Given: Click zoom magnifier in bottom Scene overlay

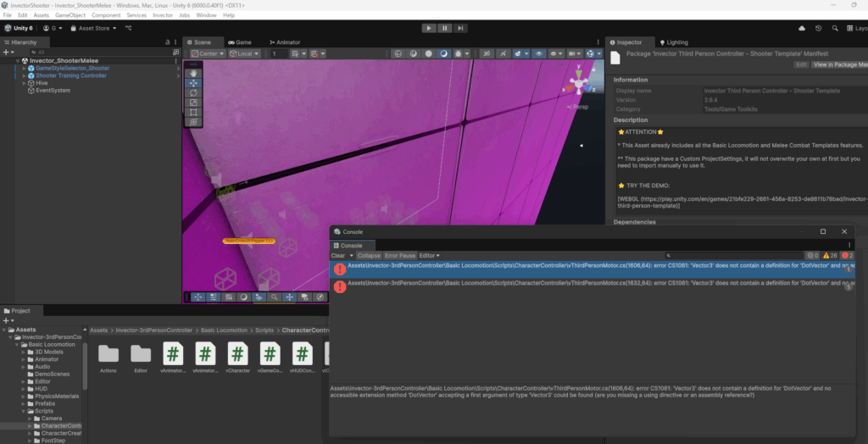Looking at the screenshot, I should (x=274, y=297).
